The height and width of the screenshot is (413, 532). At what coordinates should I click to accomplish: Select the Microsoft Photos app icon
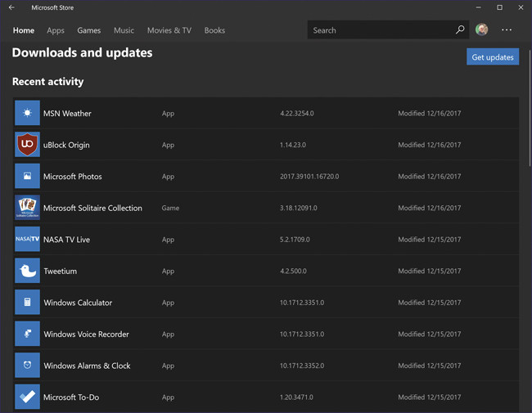[27, 176]
